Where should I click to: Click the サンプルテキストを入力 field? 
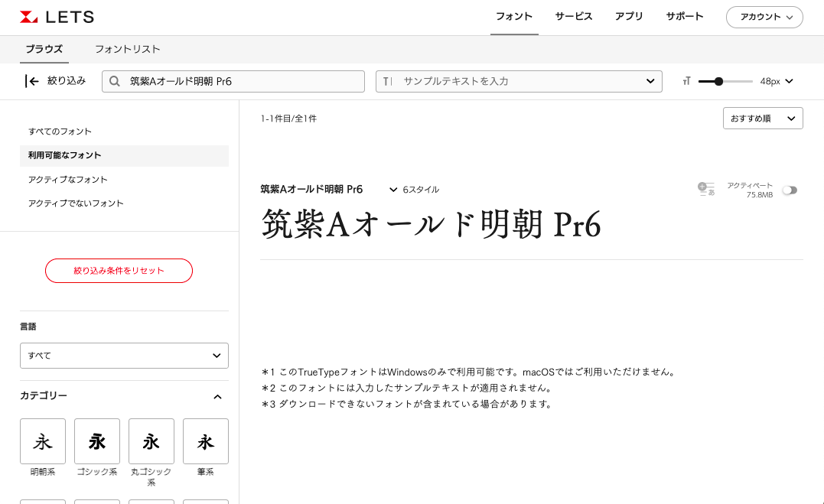[x=519, y=82]
